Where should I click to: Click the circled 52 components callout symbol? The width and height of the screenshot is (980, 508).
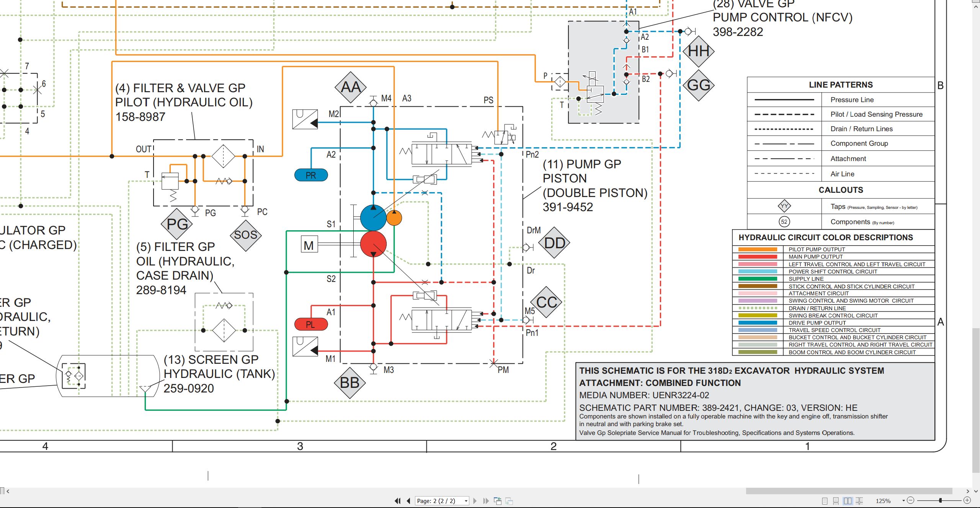tap(784, 222)
